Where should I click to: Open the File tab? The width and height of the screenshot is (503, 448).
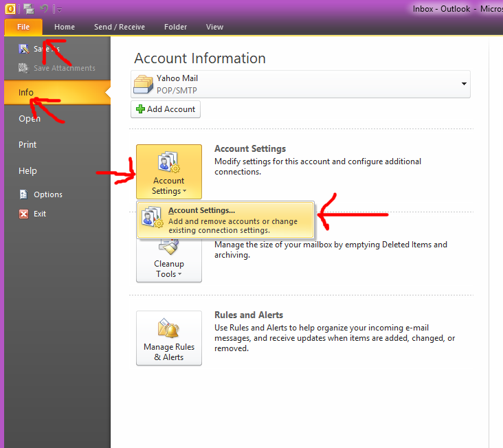pos(23,27)
